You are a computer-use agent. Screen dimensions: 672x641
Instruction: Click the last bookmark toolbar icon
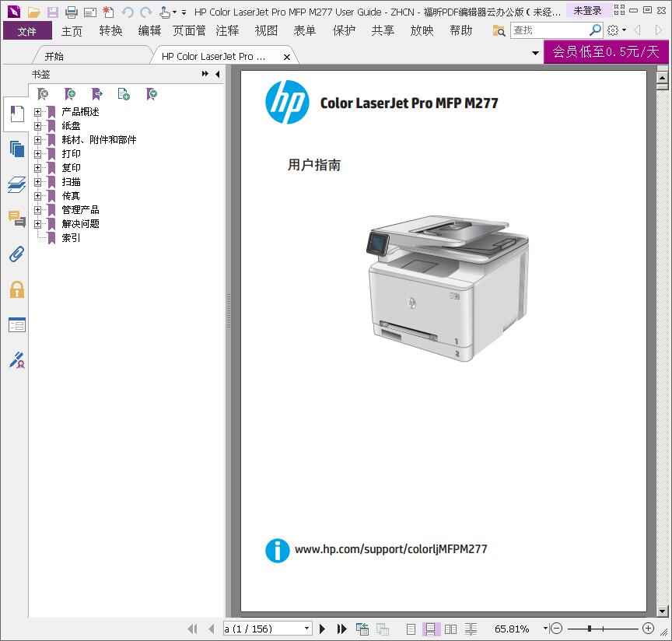152,94
